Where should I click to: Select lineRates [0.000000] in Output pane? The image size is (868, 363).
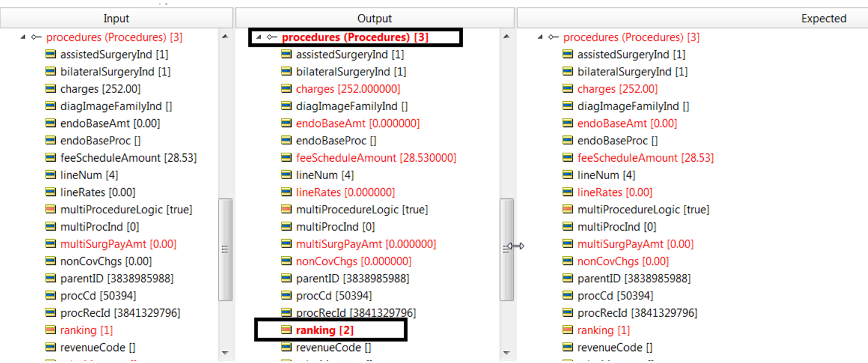[x=345, y=193]
